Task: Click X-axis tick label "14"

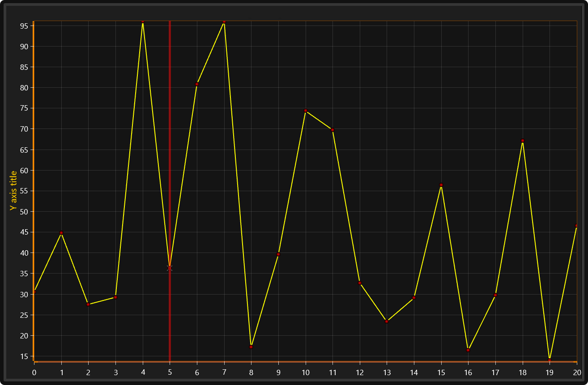Action: coord(414,372)
